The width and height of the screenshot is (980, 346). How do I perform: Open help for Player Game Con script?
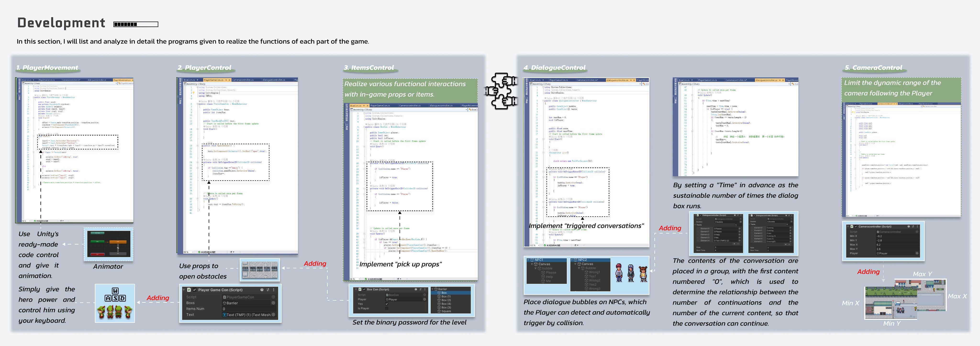pyautogui.click(x=262, y=290)
